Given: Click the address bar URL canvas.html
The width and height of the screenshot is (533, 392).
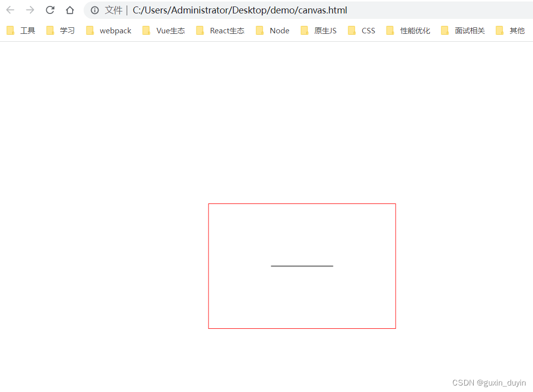Looking at the screenshot, I should point(240,10).
